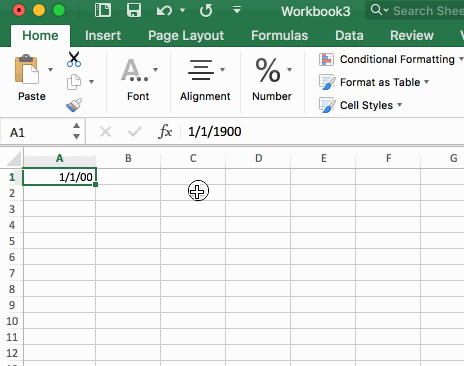Image resolution: width=464 pixels, height=366 pixels.
Task: Click the fill handle of cell A1
Action: tap(96, 184)
